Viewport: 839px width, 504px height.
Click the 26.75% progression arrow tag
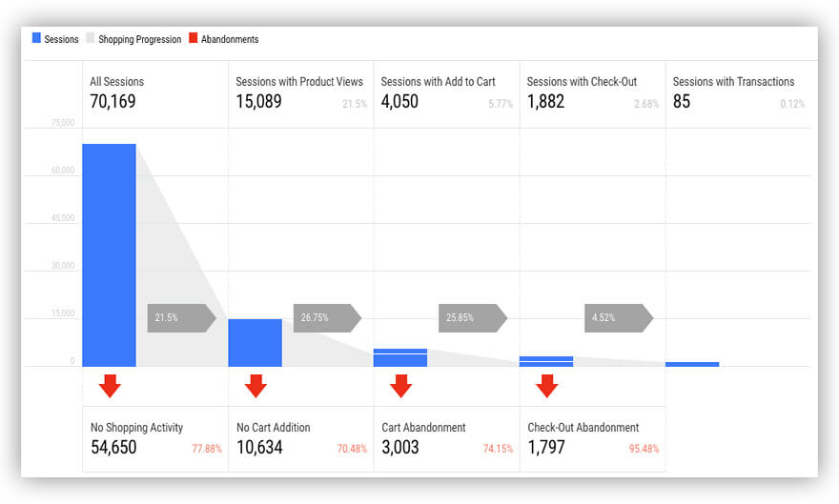point(327,318)
